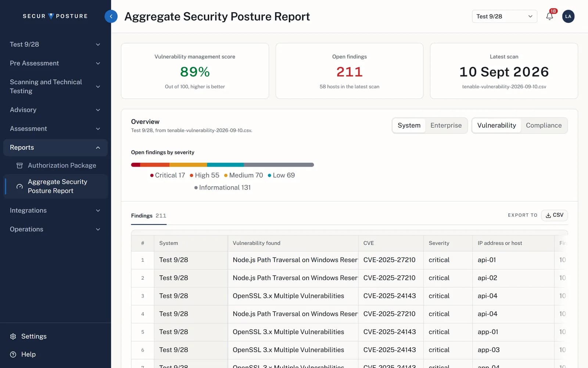Image resolution: width=588 pixels, height=368 pixels.
Task: Expand the Advisory section
Action: pos(55,110)
